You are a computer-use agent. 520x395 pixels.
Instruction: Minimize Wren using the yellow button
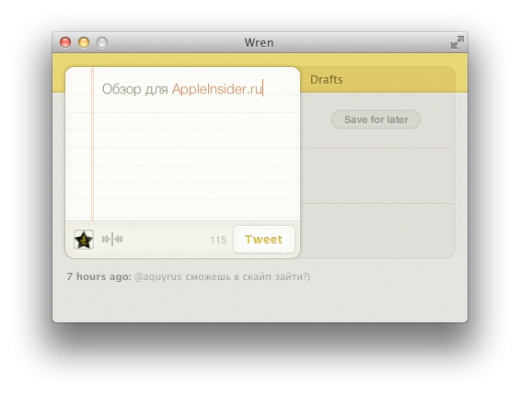pos(84,42)
